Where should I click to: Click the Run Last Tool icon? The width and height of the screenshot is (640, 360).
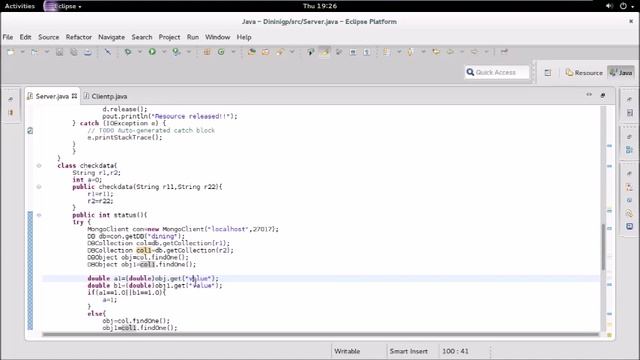[x=176, y=52]
